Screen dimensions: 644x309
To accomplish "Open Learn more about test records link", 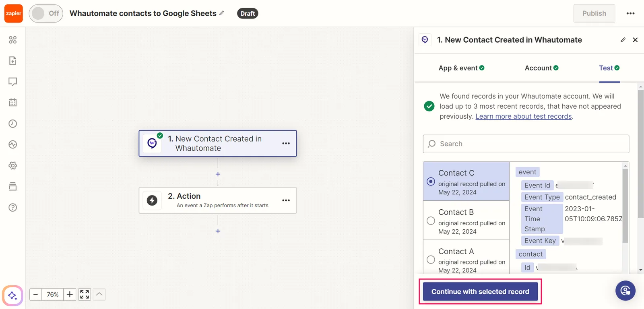I will [x=524, y=116].
